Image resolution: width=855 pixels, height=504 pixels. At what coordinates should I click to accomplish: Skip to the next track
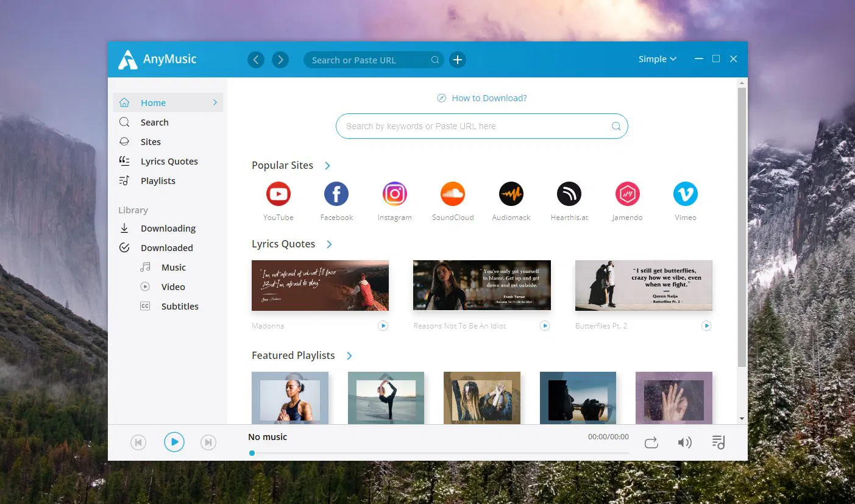[208, 442]
